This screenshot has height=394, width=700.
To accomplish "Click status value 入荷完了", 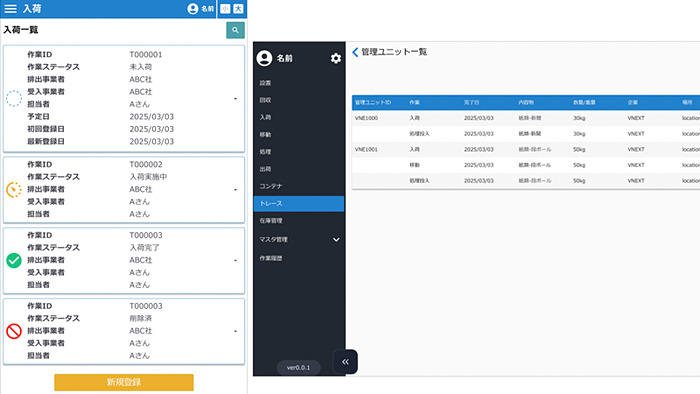I will [x=144, y=248].
